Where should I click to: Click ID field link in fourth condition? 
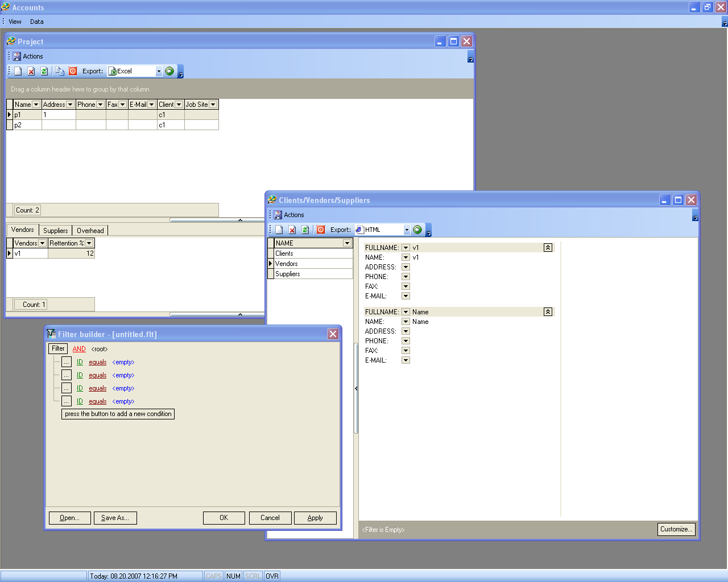(80, 401)
